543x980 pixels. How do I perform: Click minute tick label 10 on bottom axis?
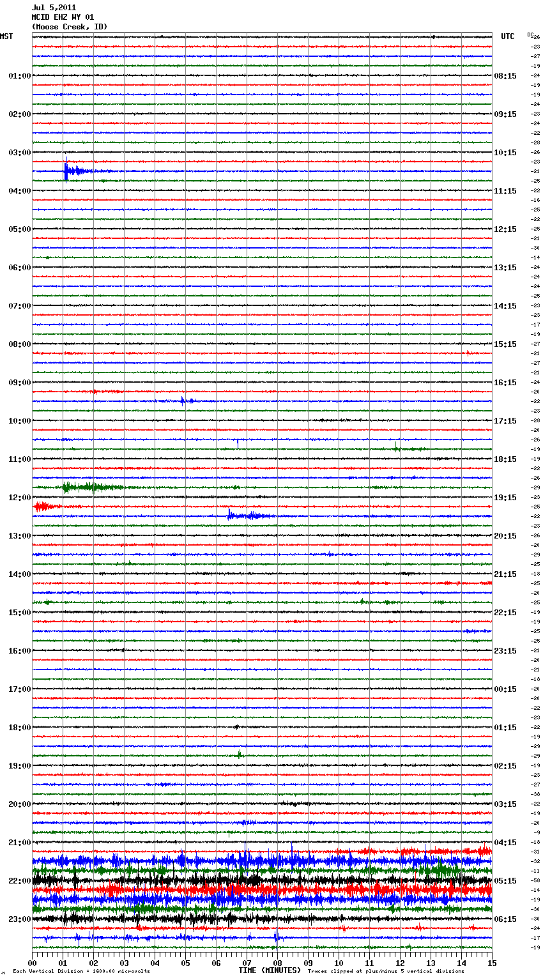point(339,963)
